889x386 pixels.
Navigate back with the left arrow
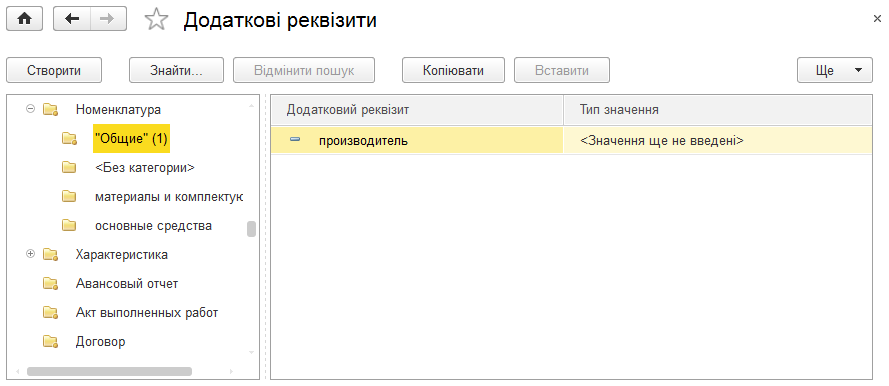[71, 19]
